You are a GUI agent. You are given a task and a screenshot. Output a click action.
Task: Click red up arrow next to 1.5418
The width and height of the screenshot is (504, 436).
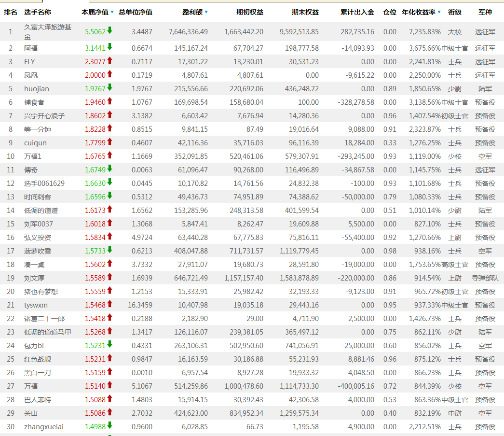click(x=109, y=317)
